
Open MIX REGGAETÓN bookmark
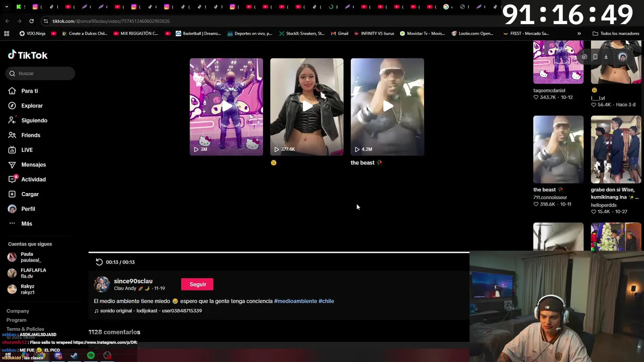tap(136, 34)
